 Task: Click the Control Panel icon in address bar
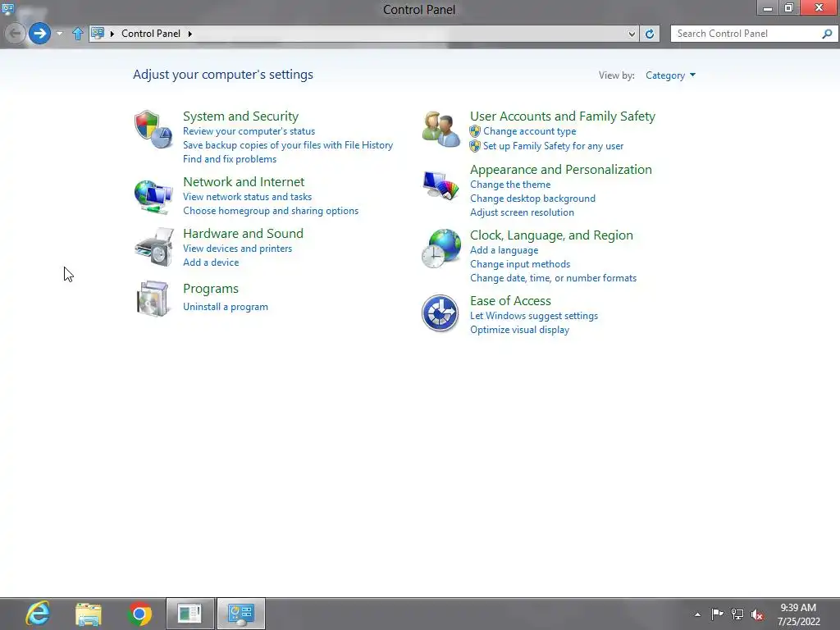[x=98, y=33]
